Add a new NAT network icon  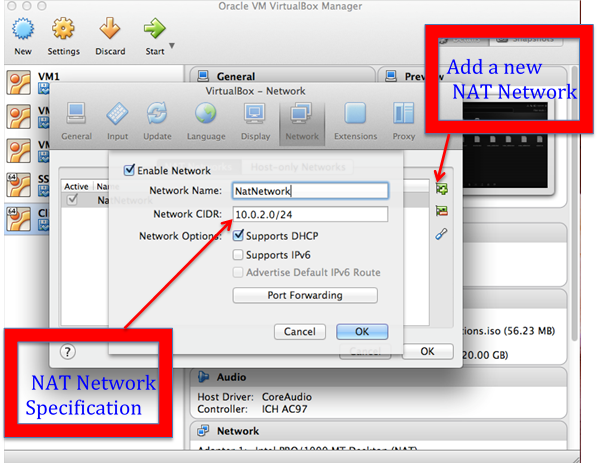pyautogui.click(x=442, y=189)
